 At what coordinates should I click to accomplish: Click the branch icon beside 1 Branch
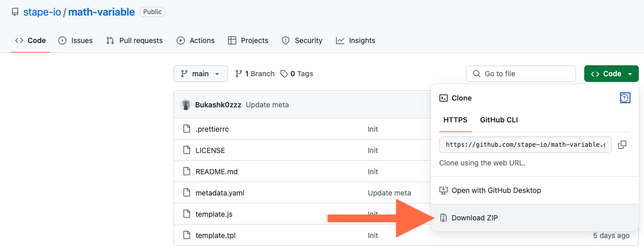pyautogui.click(x=239, y=74)
